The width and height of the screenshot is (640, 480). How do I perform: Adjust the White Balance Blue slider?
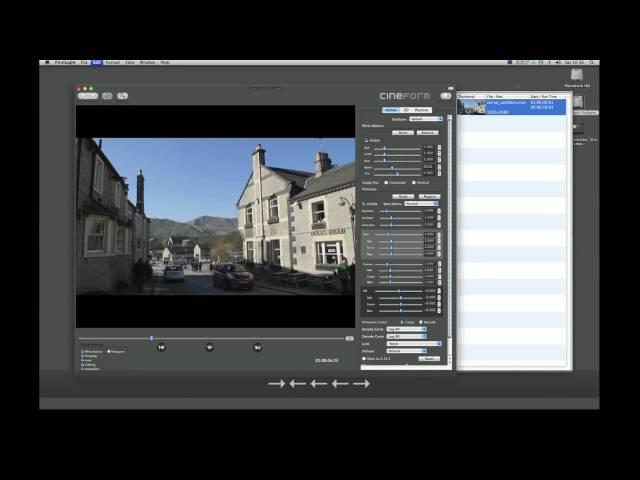click(397, 161)
